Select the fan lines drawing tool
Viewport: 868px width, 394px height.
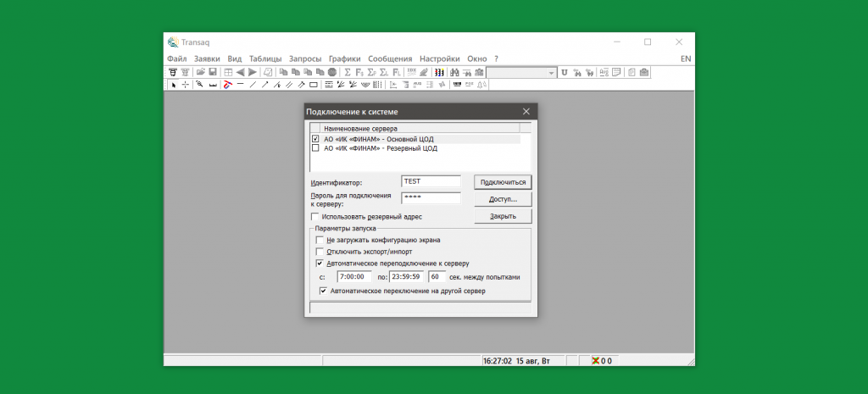(341, 85)
